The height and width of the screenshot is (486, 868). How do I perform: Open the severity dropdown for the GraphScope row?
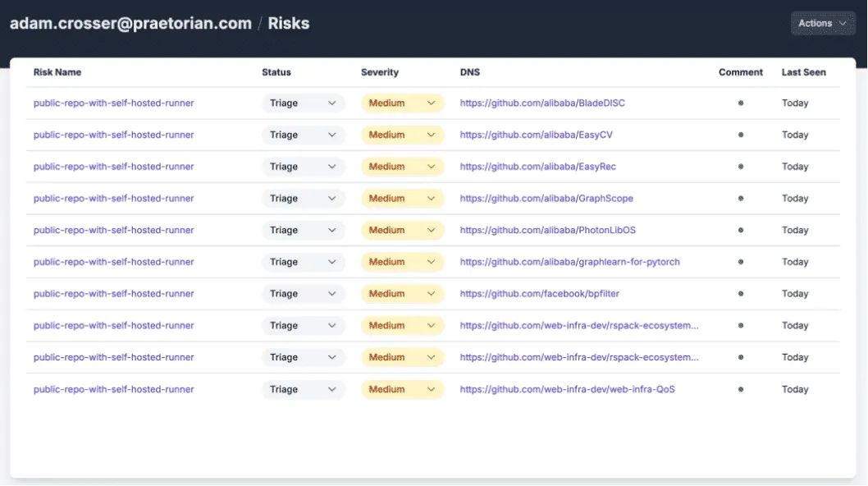click(402, 198)
